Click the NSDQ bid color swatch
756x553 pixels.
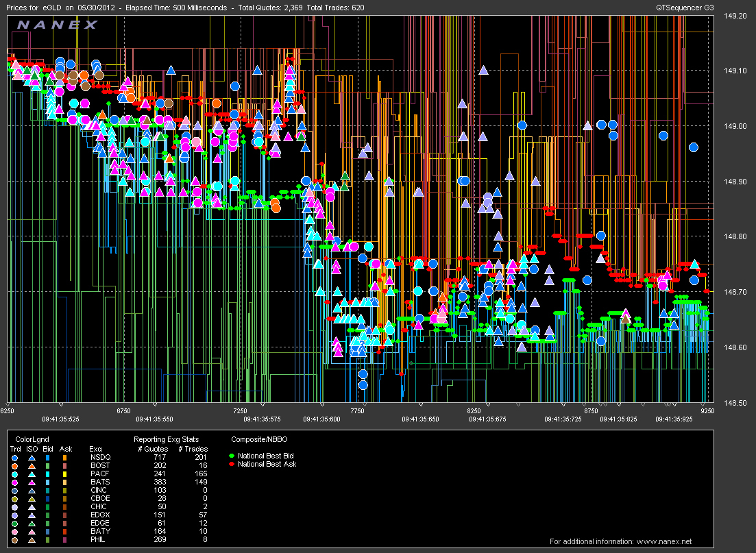point(48,458)
